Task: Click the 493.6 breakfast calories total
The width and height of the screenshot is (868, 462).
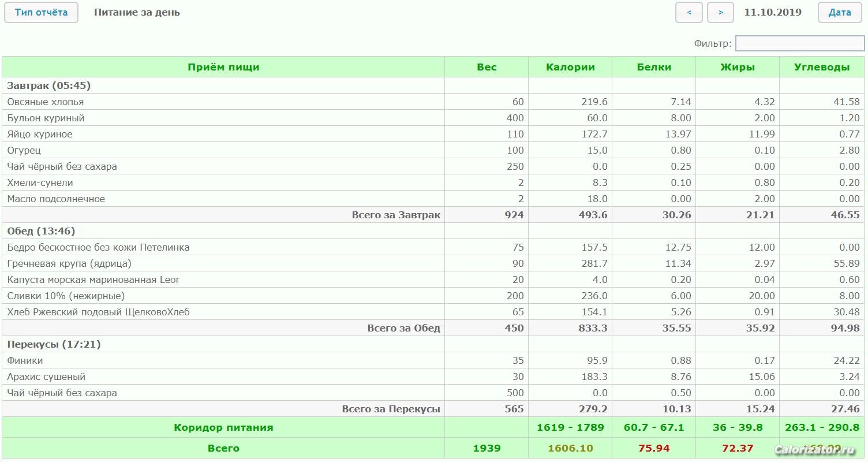Action: [593, 215]
